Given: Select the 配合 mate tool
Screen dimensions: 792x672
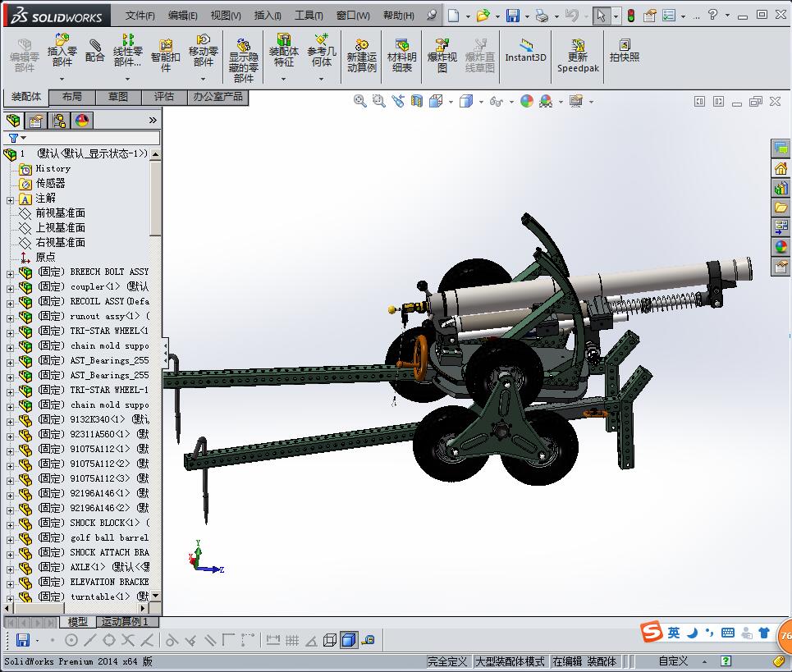Looking at the screenshot, I should tap(95, 51).
